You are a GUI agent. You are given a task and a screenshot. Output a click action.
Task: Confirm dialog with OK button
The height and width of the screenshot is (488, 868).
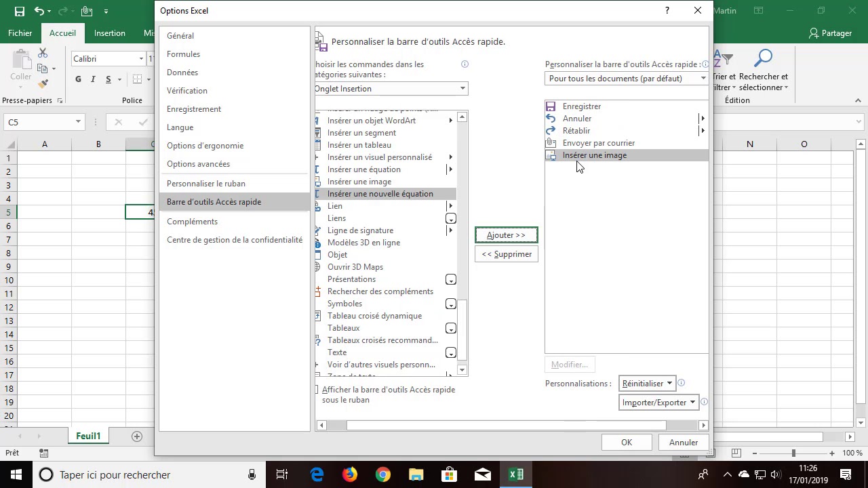627,443
